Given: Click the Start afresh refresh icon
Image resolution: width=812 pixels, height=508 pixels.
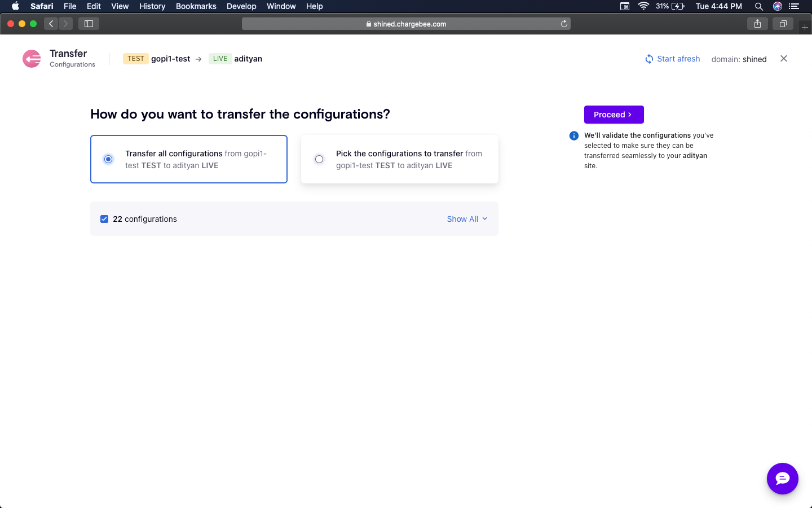Looking at the screenshot, I should [x=648, y=58].
